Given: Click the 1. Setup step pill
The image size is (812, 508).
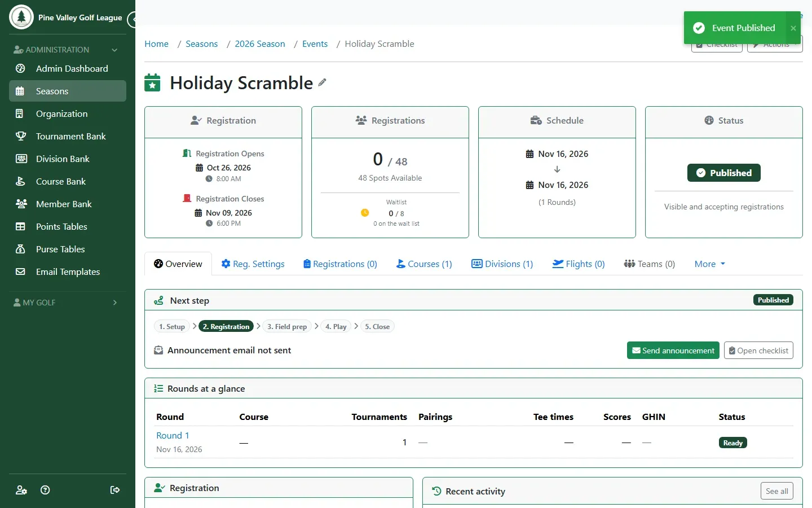Looking at the screenshot, I should click(x=172, y=326).
